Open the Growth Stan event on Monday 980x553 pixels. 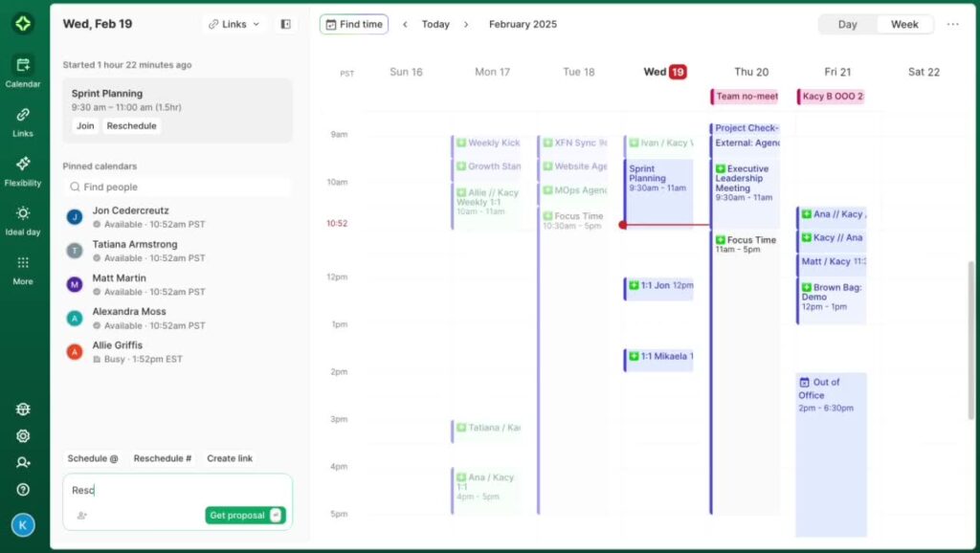[486, 169]
